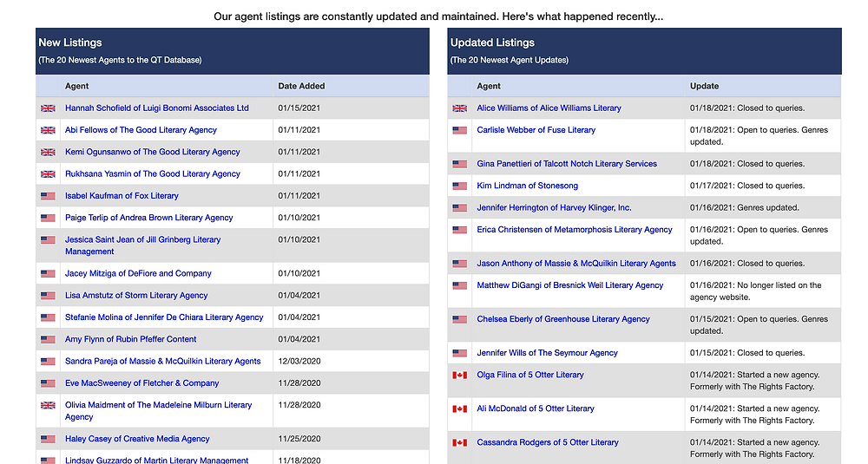Open Jennifer Wills of The Seymour Agency
Image resolution: width=868 pixels, height=464 pixels.
click(547, 353)
